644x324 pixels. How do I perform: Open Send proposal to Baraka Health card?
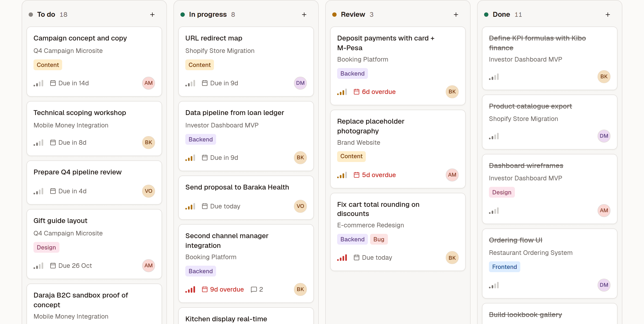[x=246, y=198]
